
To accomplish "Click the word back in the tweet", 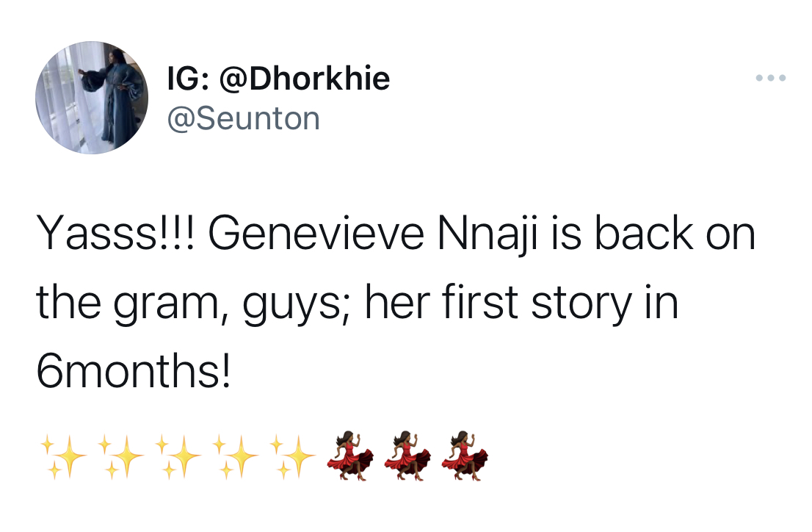I will [x=643, y=234].
